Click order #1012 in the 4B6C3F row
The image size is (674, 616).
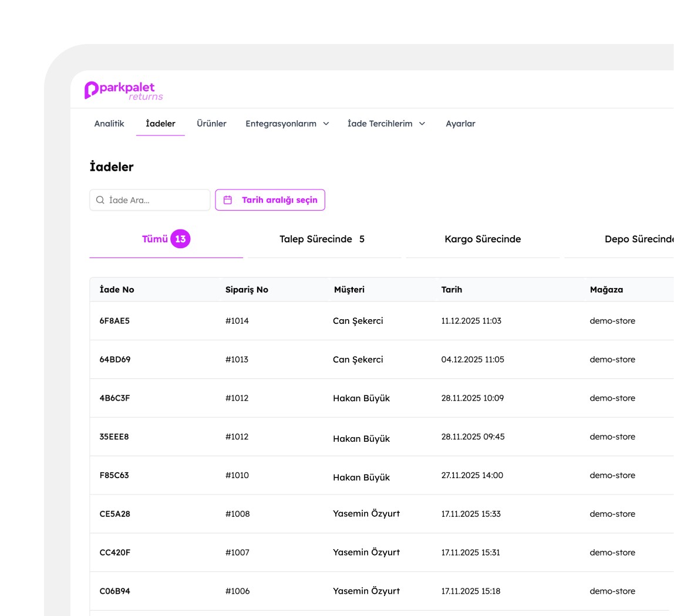point(237,398)
